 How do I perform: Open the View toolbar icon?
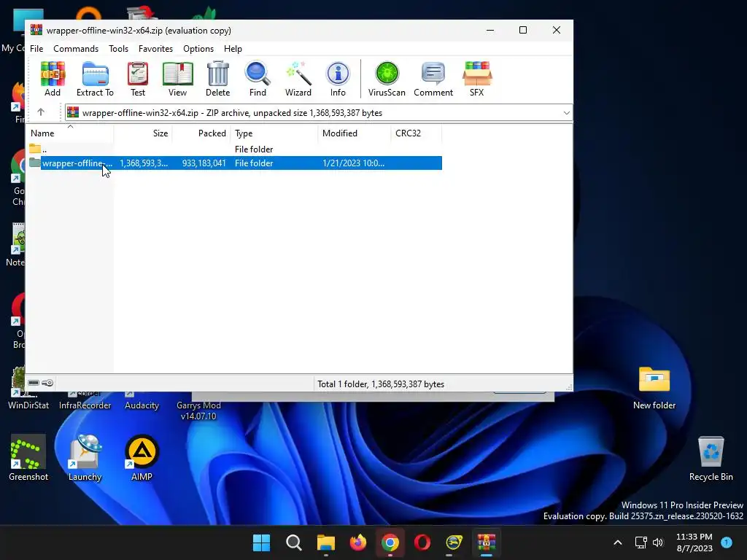click(x=178, y=79)
